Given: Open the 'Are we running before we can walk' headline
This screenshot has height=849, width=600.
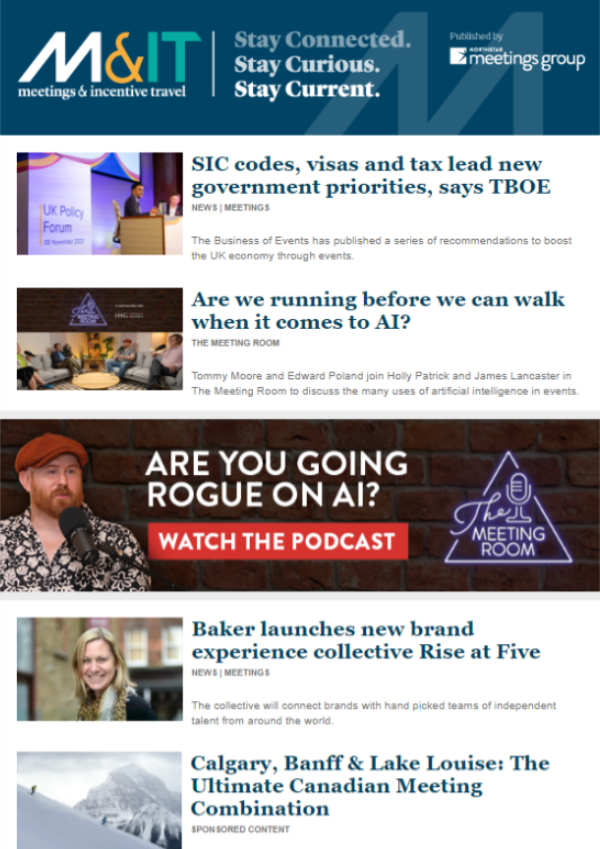Looking at the screenshot, I should click(x=378, y=311).
